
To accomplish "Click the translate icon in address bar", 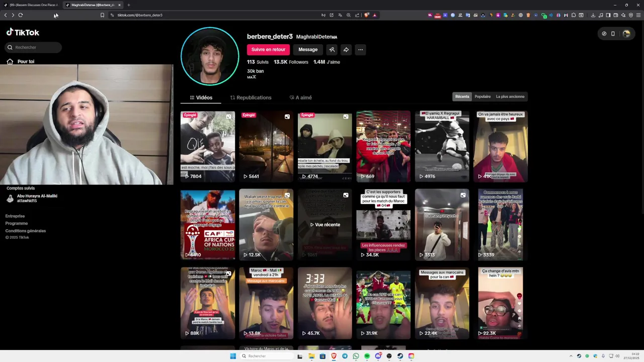I will pos(340,15).
